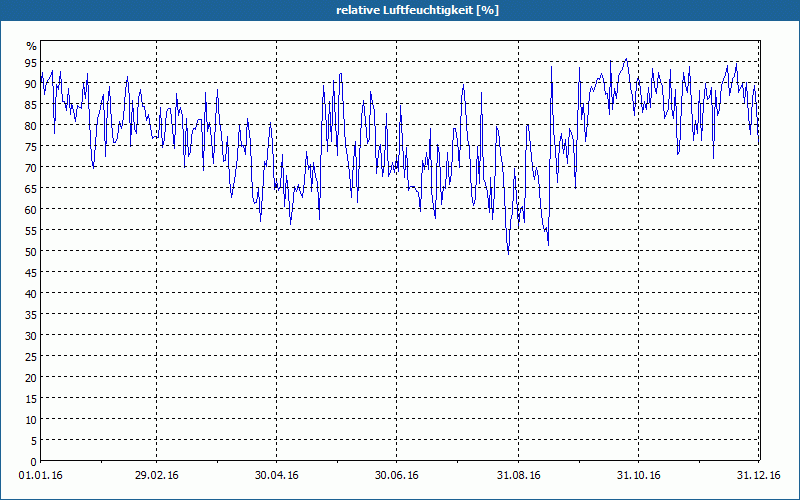Select the 80 value on the y-axis
800x500 pixels.
(31, 126)
